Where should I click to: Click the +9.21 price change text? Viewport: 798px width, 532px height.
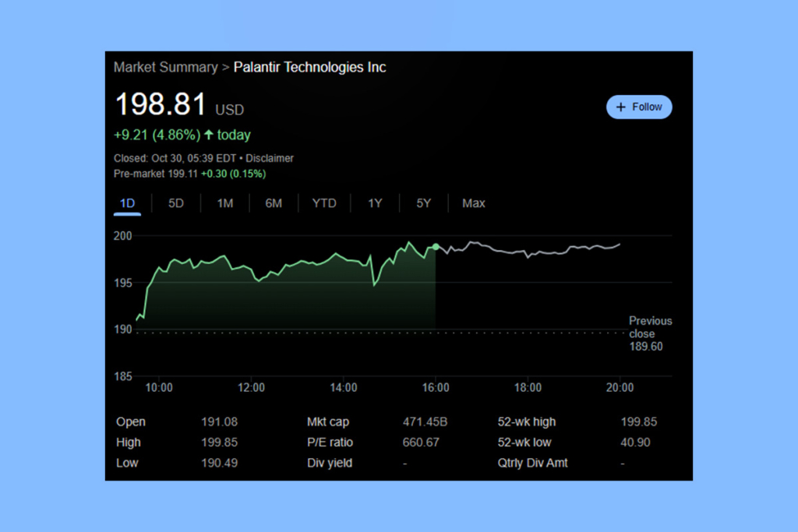click(133, 135)
